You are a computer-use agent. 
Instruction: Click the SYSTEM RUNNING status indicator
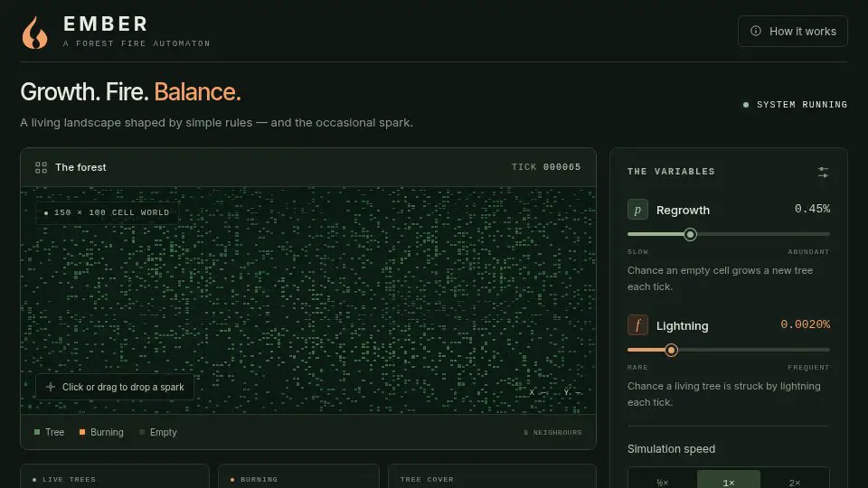point(795,105)
